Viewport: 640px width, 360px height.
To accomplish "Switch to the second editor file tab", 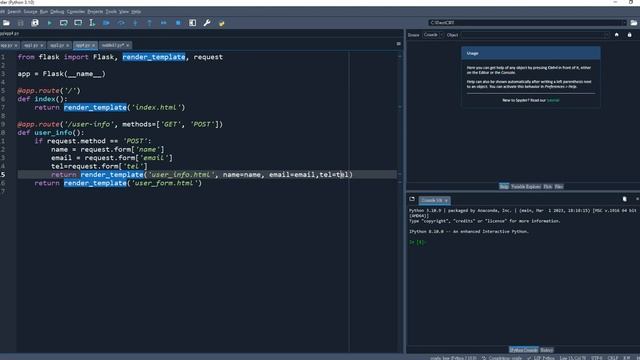I will 33,45.
